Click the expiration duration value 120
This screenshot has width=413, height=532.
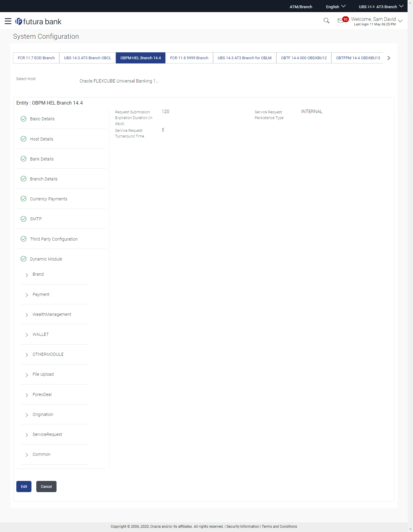tap(165, 112)
